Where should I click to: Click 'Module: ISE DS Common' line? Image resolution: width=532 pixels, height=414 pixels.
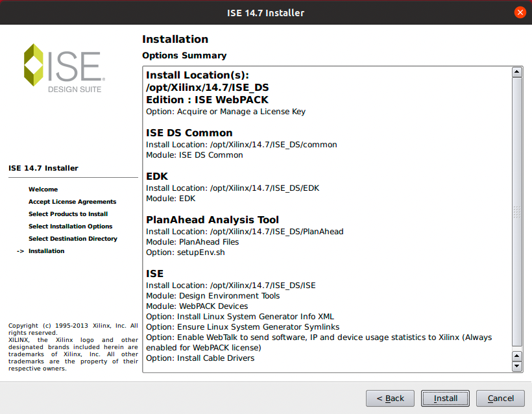coord(195,155)
